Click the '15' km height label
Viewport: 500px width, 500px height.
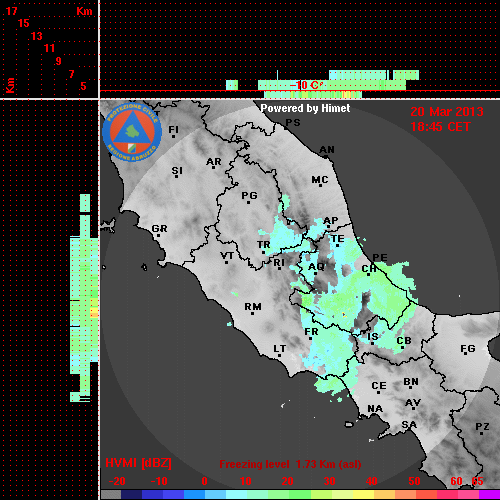[24, 23]
